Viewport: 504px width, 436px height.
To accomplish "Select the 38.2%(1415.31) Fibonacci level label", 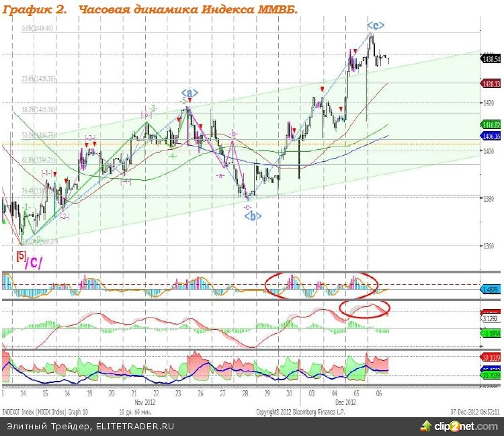I will coord(37,109).
